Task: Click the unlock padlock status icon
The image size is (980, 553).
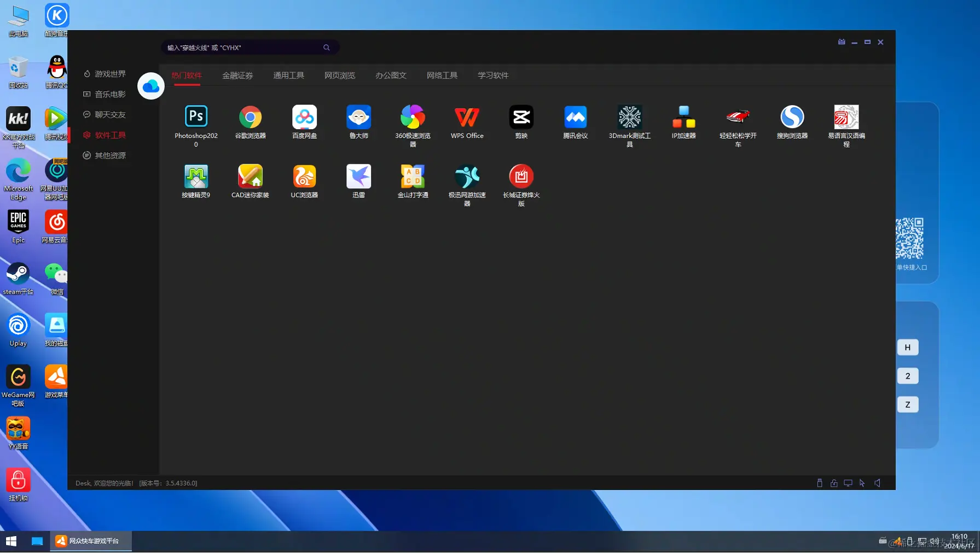Action: coord(834,483)
